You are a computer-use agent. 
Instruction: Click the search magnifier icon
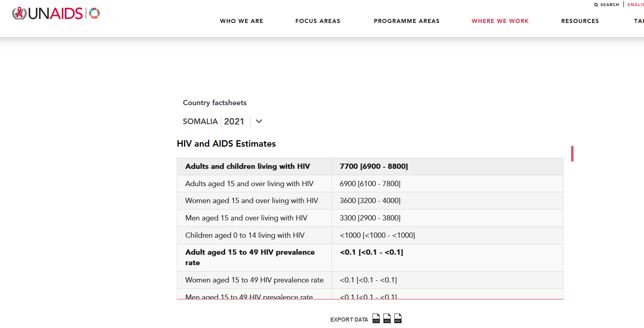[x=596, y=5]
